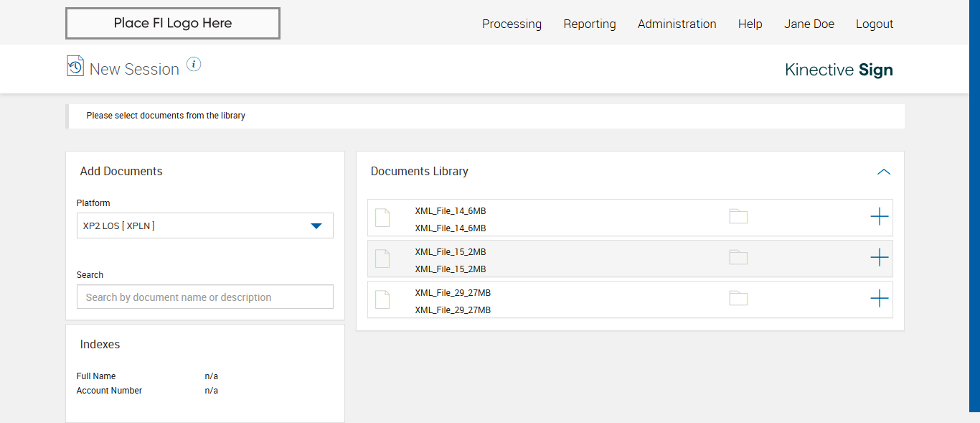Viewport: 980px width, 423px height.
Task: Click the document icon beside XML_File_14_6MB
Action: coord(382,218)
